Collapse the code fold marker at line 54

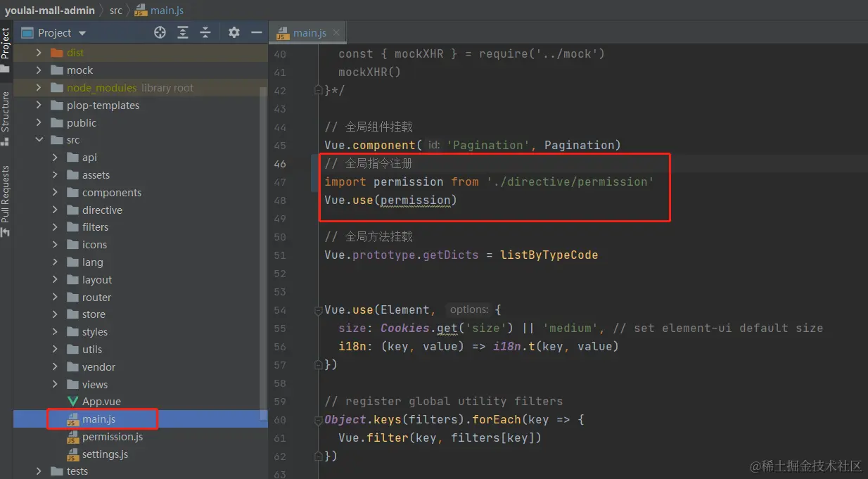pyautogui.click(x=319, y=310)
